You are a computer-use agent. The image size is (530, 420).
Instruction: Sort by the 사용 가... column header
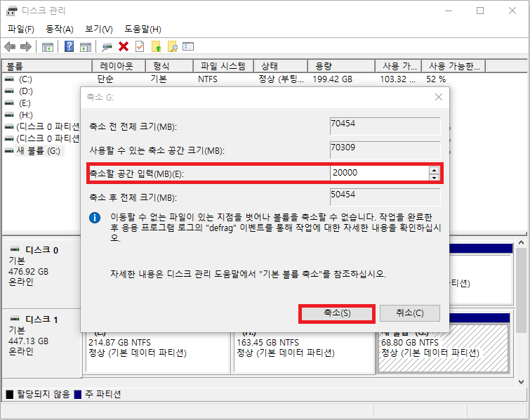pos(399,66)
